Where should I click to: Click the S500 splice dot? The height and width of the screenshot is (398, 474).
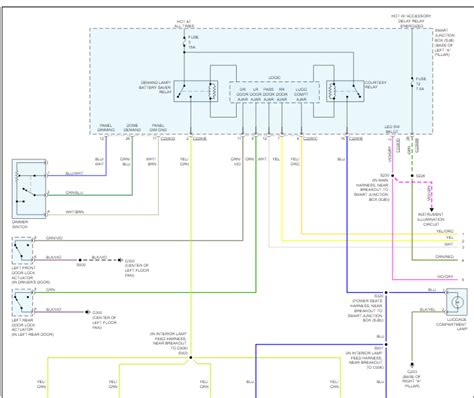(80, 260)
